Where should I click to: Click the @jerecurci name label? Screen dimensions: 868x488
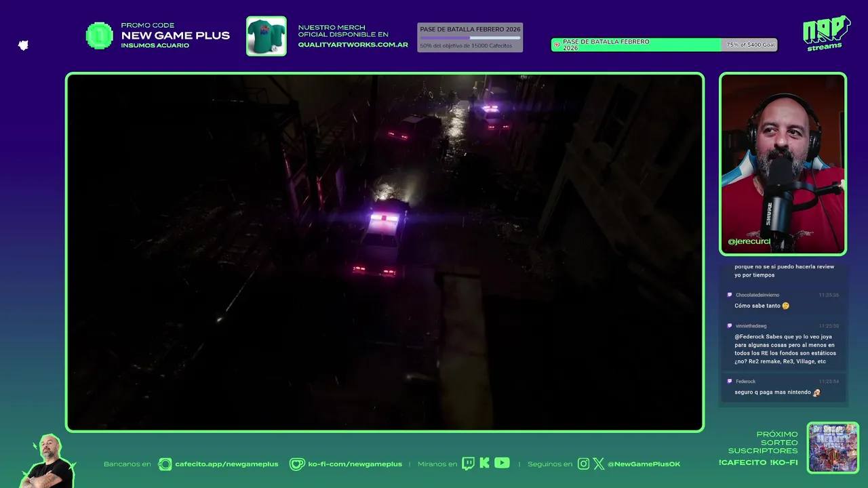[749, 241]
